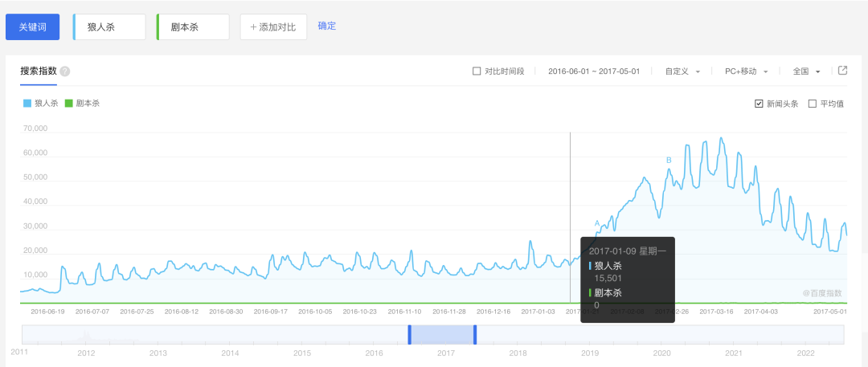Image resolution: width=868 pixels, height=367 pixels.
Task: Select the 搜索指数 tab
Action: click(39, 71)
